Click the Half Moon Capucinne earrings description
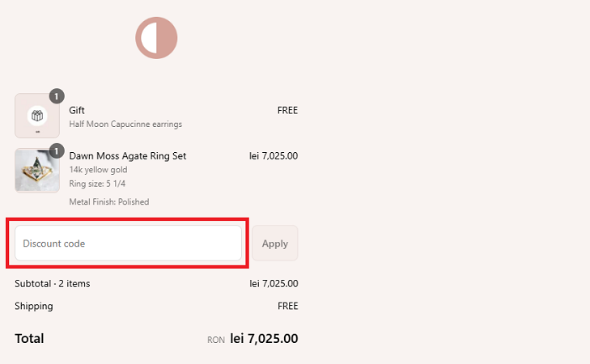Image resolution: width=590 pixels, height=364 pixels. click(x=125, y=125)
